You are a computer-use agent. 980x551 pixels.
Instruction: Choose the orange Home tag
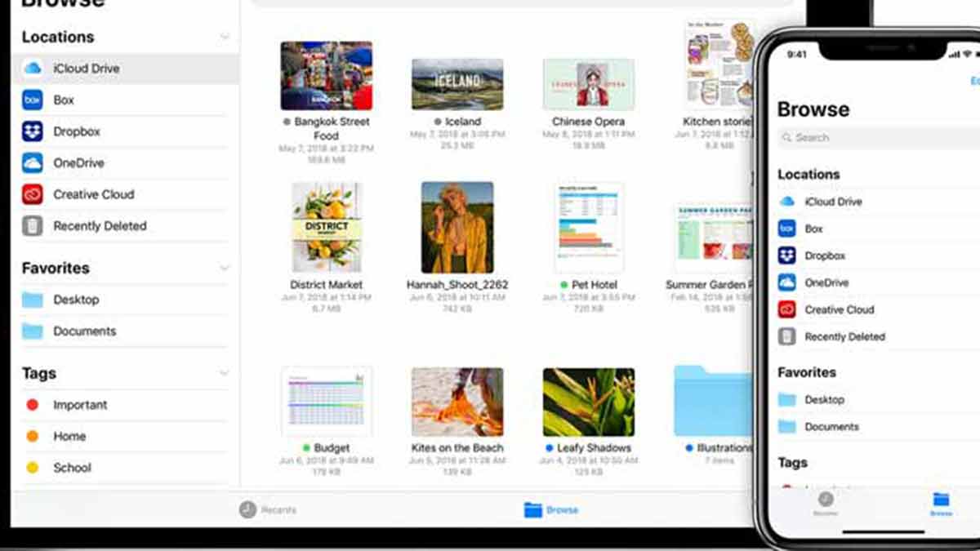69,436
